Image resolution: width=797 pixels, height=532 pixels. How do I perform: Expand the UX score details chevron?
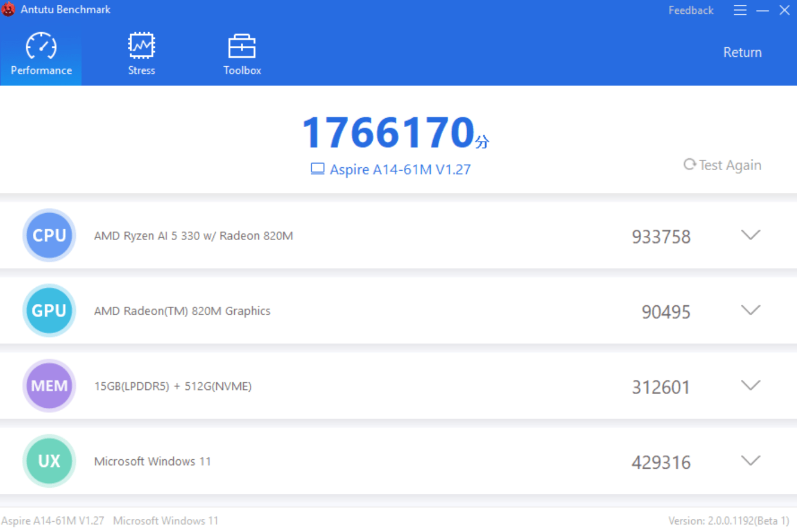(x=750, y=460)
